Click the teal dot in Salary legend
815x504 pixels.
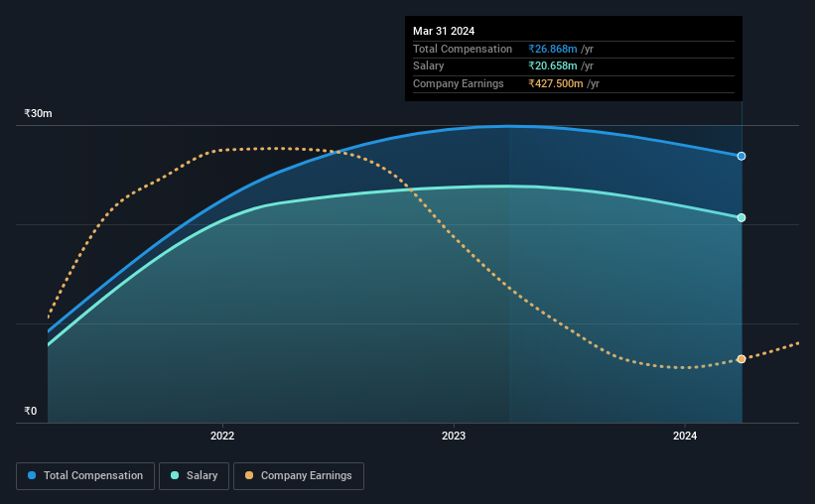point(175,475)
